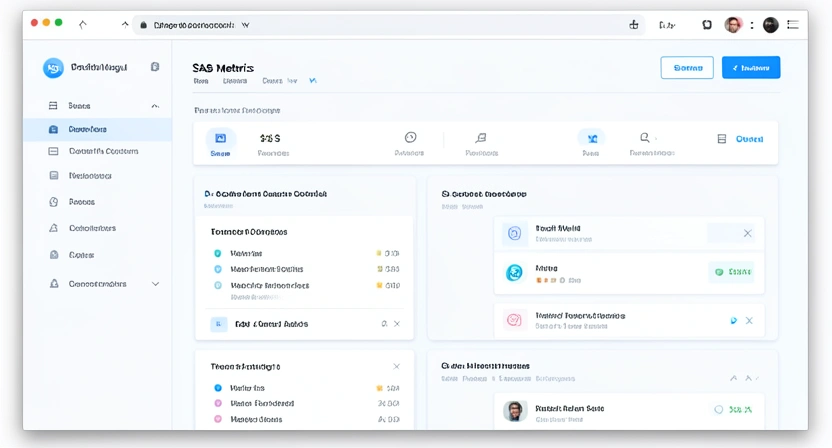Click the small clipboard icon beside workspace name
The height and width of the screenshot is (448, 832).
(x=155, y=67)
